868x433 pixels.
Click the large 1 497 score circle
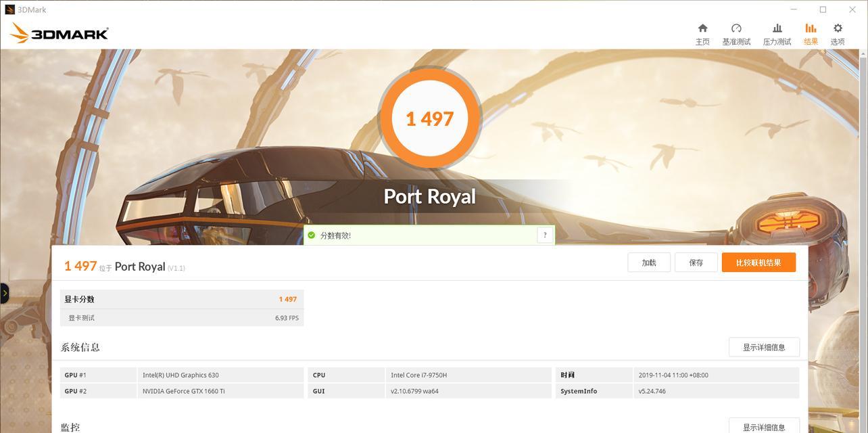click(x=430, y=118)
